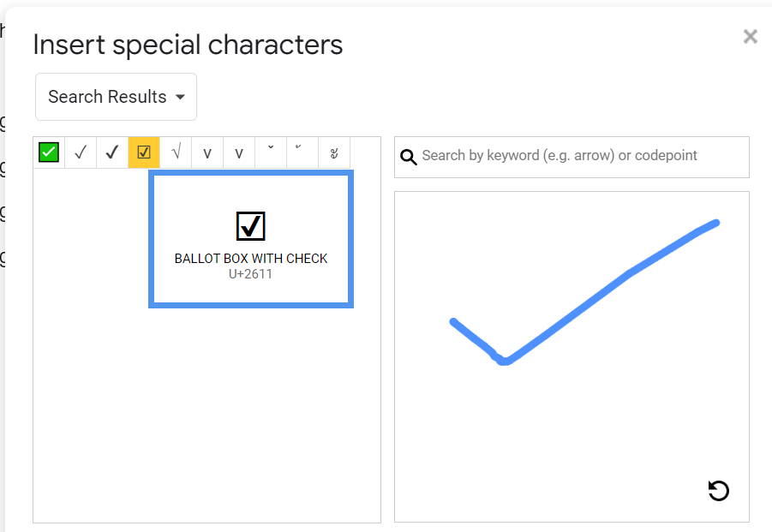Click inside the symbol drawing canvas
772x532 pixels.
point(572,356)
